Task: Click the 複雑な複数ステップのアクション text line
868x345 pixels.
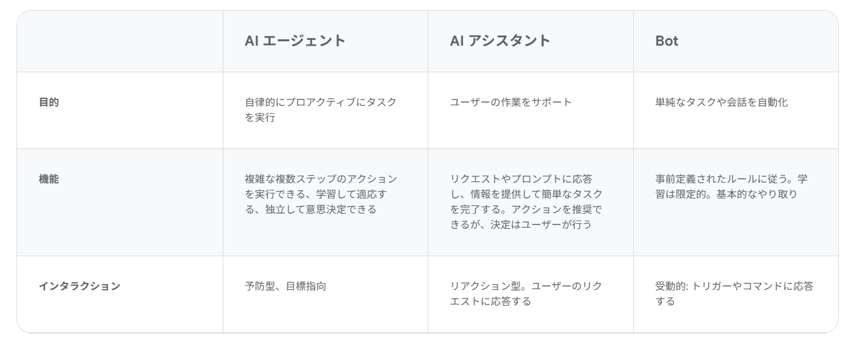Action: (x=320, y=179)
